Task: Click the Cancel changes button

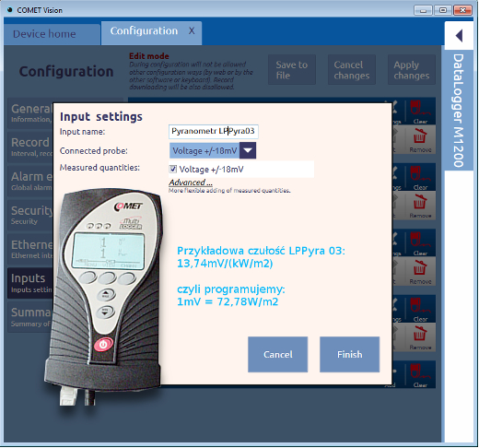Action: (x=352, y=70)
